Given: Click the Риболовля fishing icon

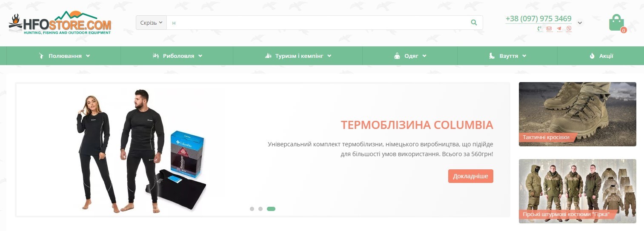Looking at the screenshot, I should [156, 56].
